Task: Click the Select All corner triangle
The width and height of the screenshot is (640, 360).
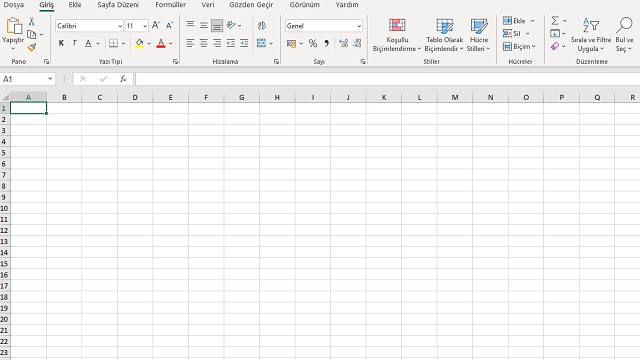Action: point(5,97)
